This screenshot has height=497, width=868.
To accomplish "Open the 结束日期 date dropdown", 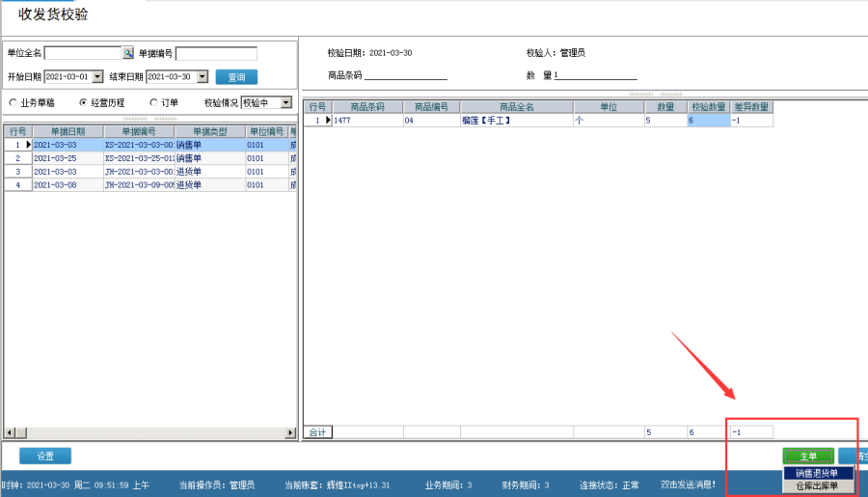I will point(201,77).
